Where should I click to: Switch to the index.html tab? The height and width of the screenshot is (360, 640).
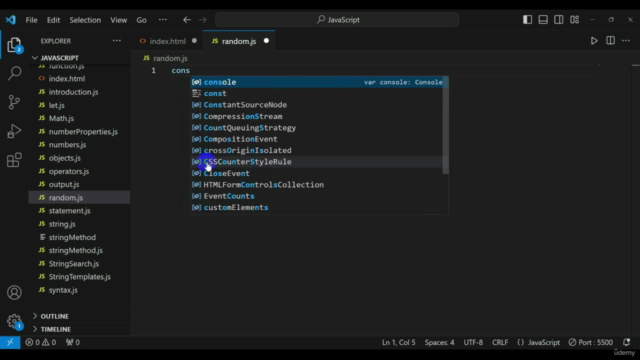click(x=167, y=41)
